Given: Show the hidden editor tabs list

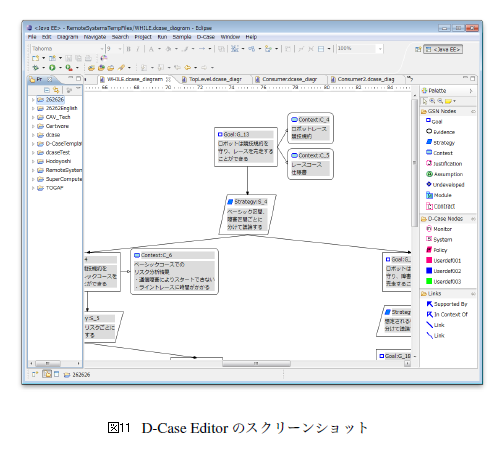Looking at the screenshot, I should pyautogui.click(x=410, y=79).
